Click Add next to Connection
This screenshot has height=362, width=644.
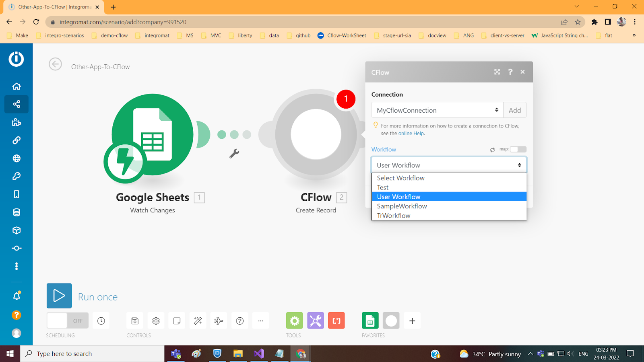(515, 110)
